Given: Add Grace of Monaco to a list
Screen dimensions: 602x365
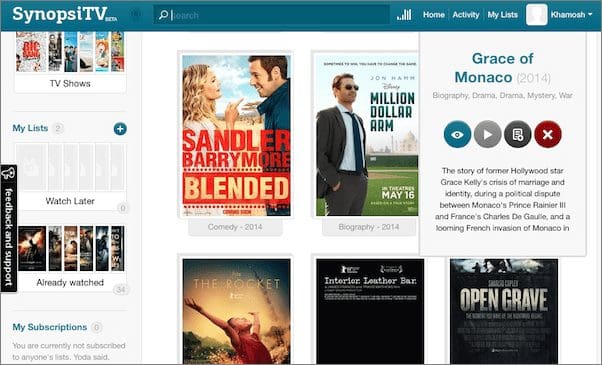Looking at the screenshot, I should click(518, 134).
